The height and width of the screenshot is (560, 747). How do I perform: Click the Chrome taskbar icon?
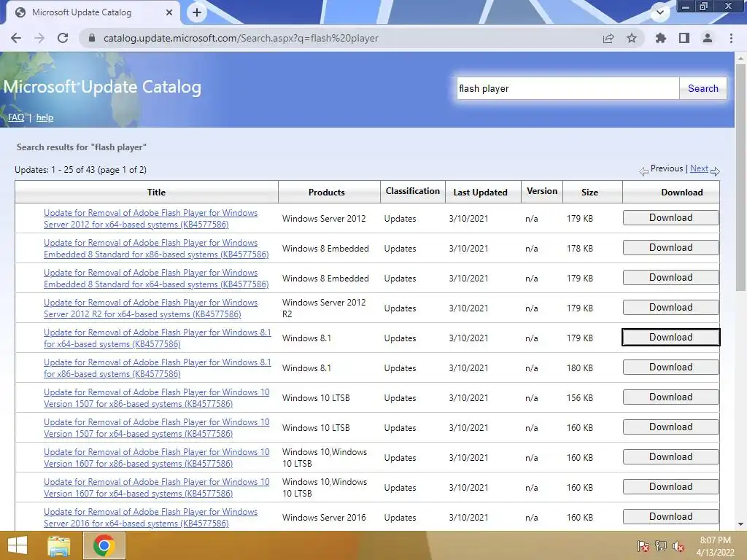click(104, 545)
